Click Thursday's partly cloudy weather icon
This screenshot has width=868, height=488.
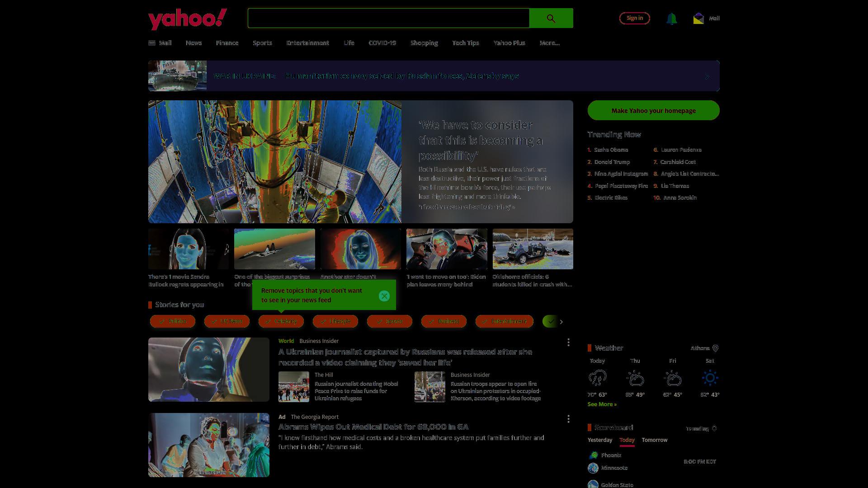click(x=635, y=378)
